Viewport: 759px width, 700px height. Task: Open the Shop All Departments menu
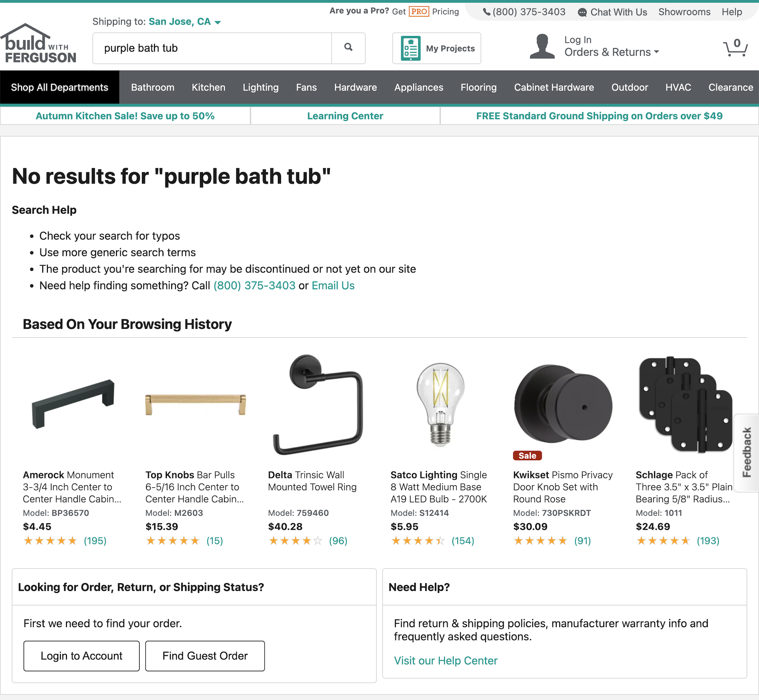point(60,87)
